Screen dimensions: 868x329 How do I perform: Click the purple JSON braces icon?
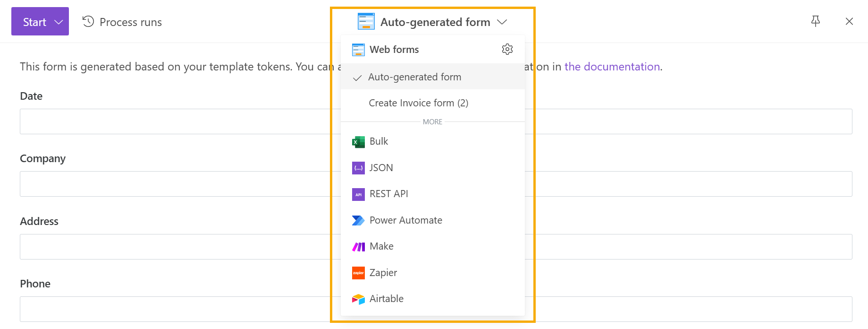pyautogui.click(x=358, y=168)
